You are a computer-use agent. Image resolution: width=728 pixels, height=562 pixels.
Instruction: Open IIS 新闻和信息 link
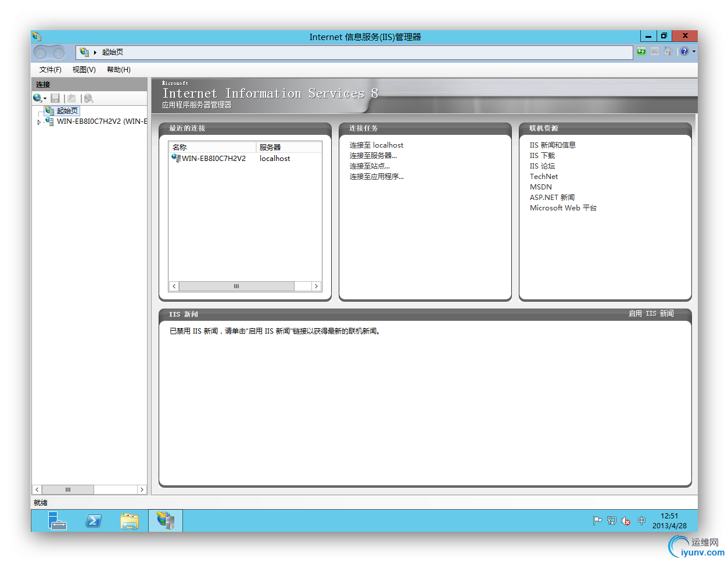tap(553, 145)
